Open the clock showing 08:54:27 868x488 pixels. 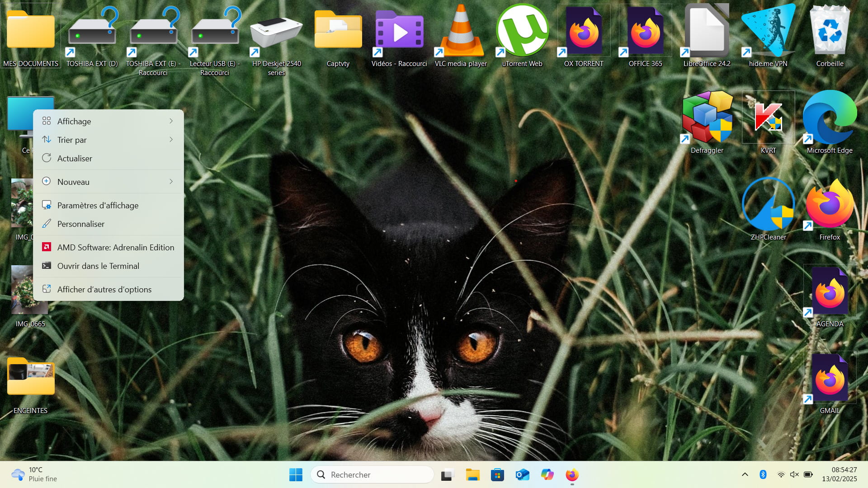pos(840,474)
